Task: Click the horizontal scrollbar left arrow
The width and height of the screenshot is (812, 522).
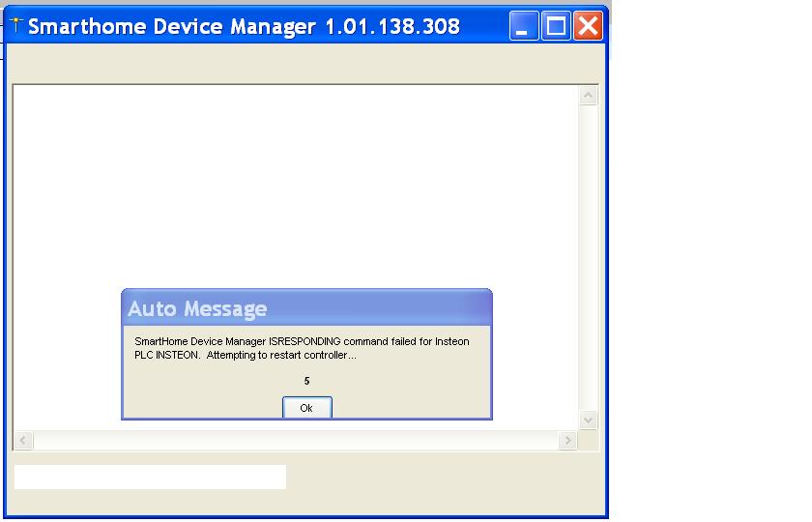Action: click(23, 440)
